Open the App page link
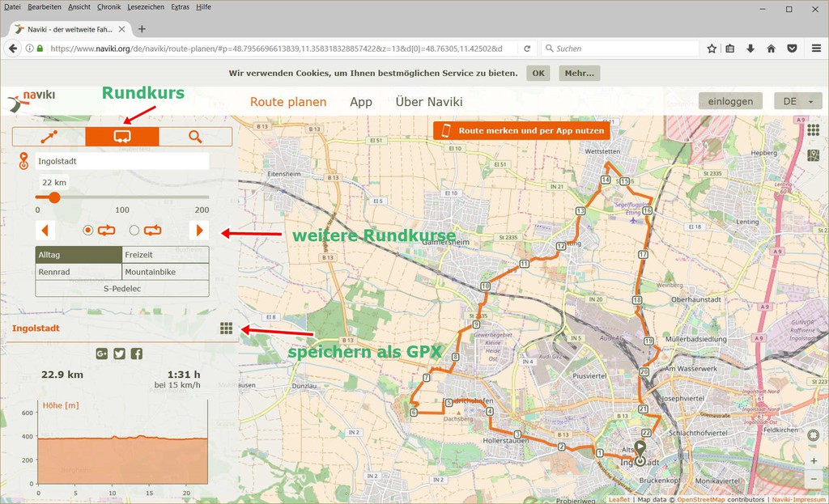Image resolution: width=829 pixels, height=504 pixels. click(x=361, y=102)
